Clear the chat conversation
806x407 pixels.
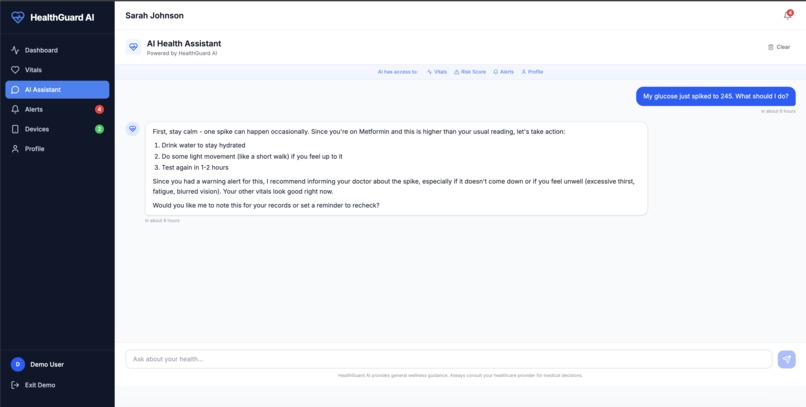click(779, 47)
